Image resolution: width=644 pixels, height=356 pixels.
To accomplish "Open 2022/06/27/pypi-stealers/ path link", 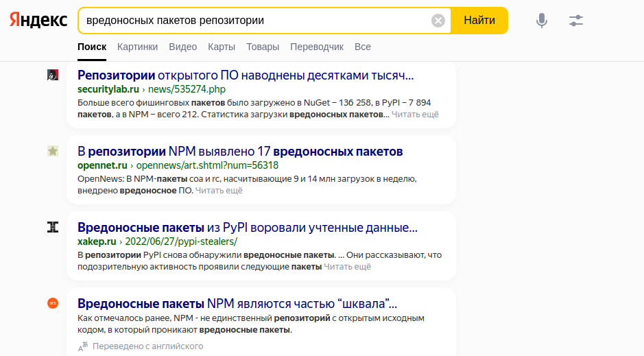I will pyautogui.click(x=181, y=241).
